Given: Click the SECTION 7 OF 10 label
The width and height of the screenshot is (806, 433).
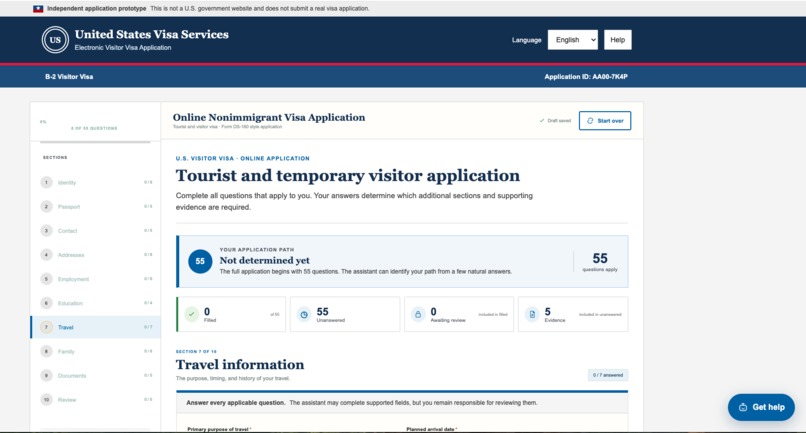Looking at the screenshot, I should click(x=196, y=352).
